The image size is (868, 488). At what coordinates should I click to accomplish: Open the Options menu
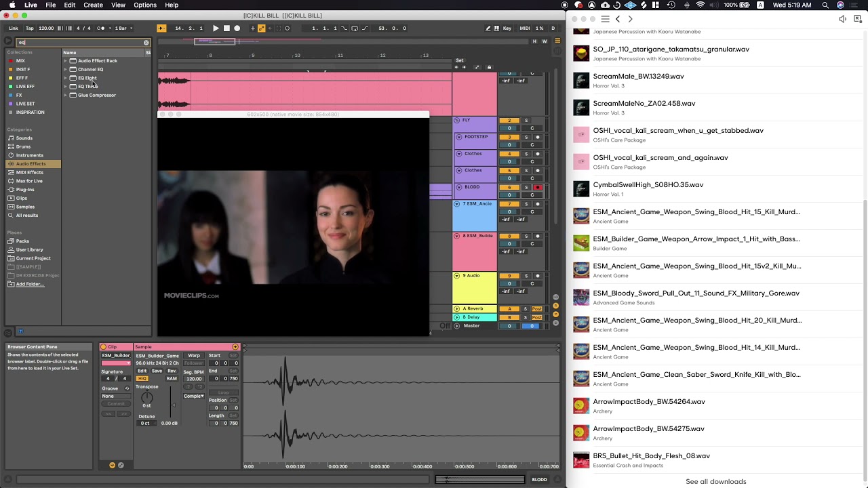click(145, 5)
